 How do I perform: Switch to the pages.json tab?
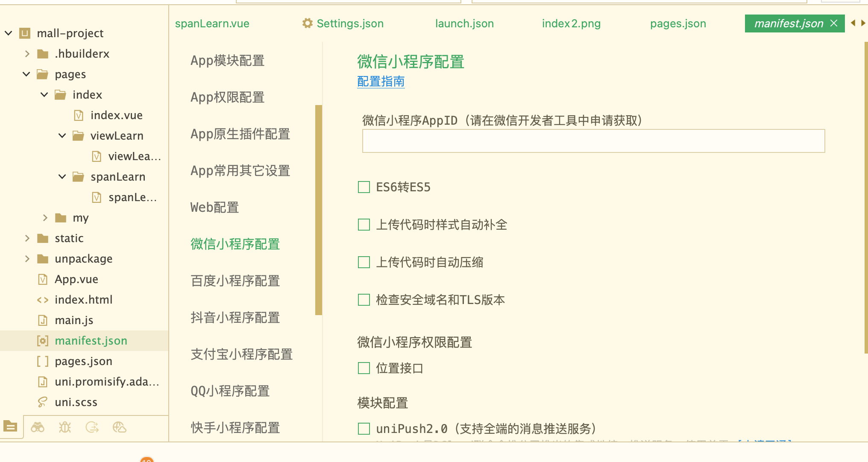point(678,23)
